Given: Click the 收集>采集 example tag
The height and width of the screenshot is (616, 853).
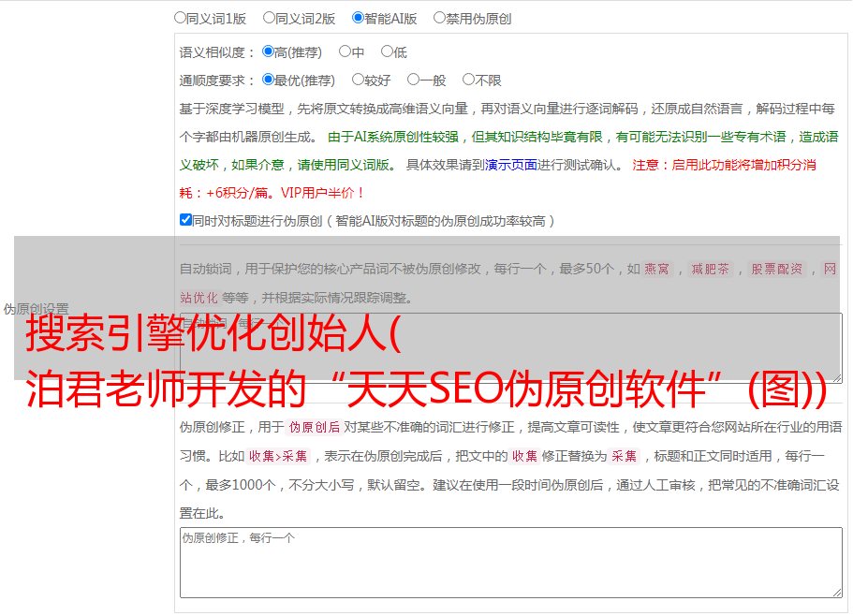Looking at the screenshot, I should (x=278, y=456).
